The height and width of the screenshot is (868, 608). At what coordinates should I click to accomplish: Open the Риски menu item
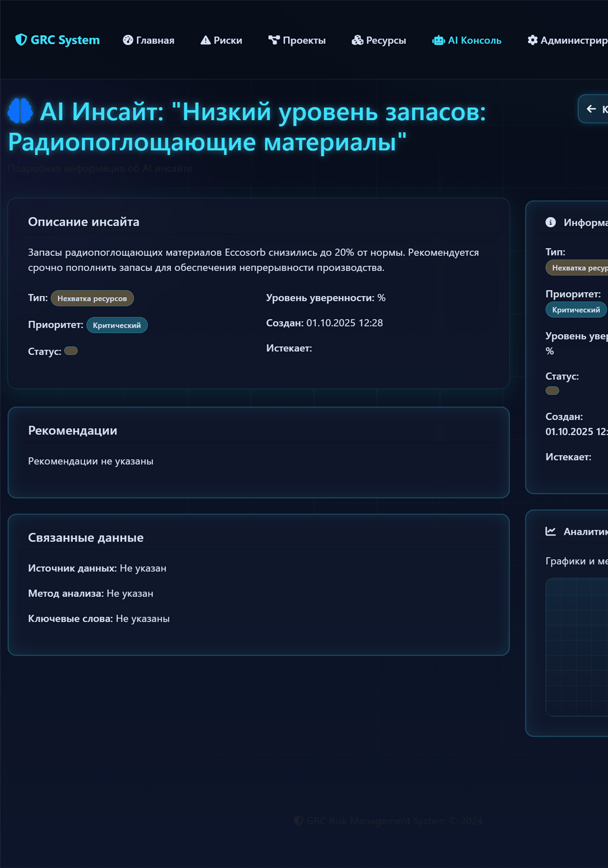pos(221,40)
